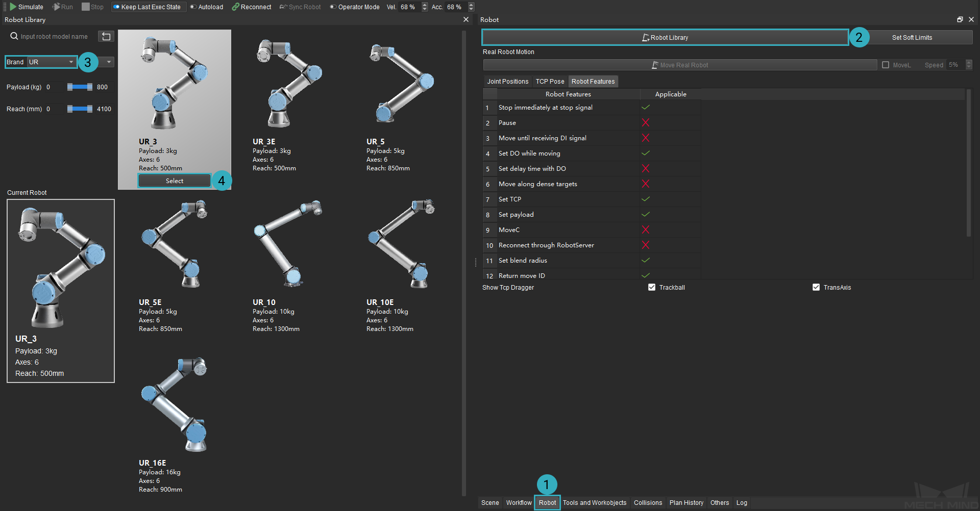Image resolution: width=980 pixels, height=511 pixels.
Task: Click the Simulate play button
Action: pyautogui.click(x=27, y=7)
